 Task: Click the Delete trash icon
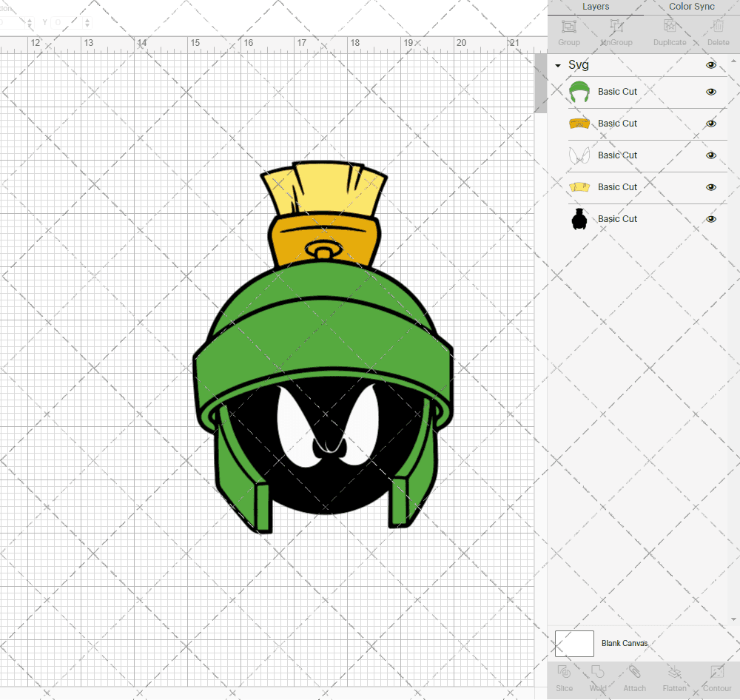[x=718, y=27]
